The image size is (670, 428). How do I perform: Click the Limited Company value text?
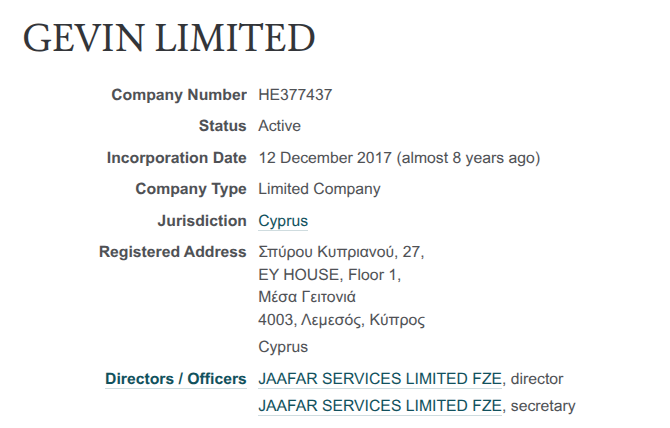tap(319, 189)
